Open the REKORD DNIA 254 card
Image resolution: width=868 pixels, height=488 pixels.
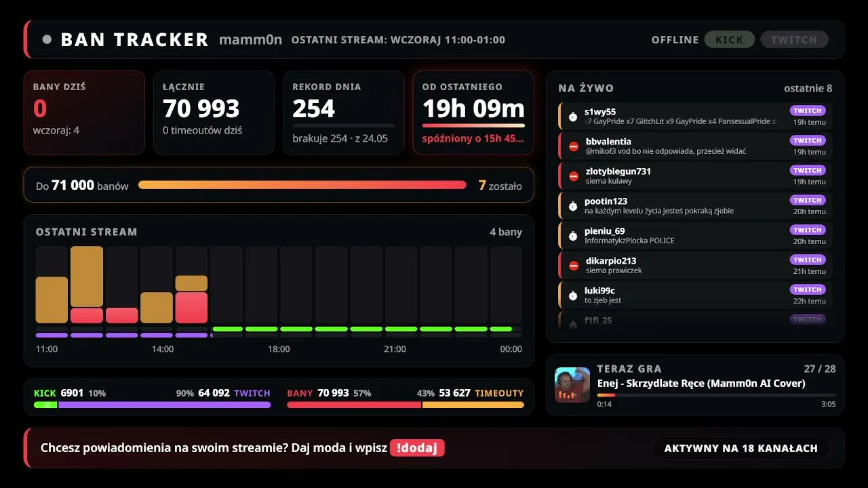point(344,113)
